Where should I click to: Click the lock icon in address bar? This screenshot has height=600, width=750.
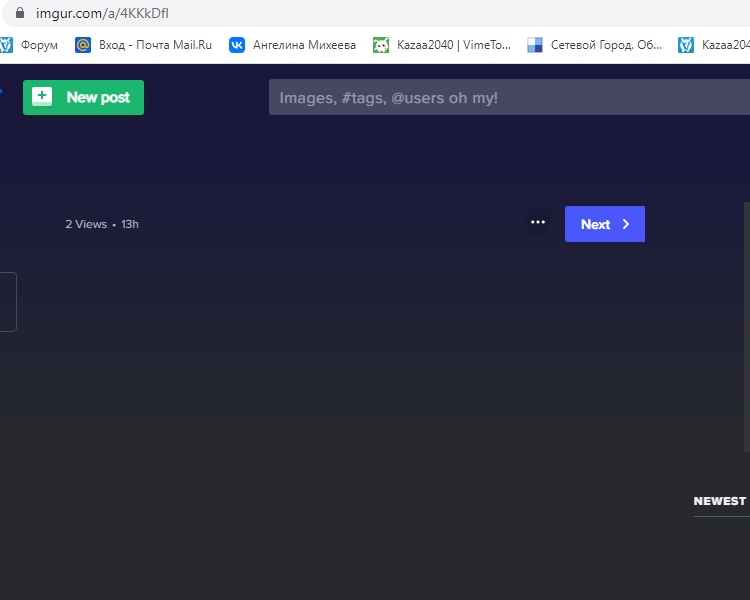tap(18, 13)
